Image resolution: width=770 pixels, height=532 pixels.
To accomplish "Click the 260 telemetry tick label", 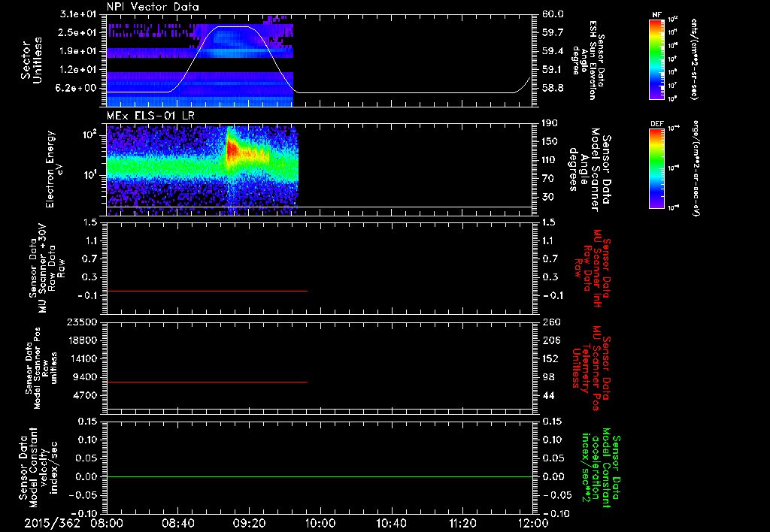I will point(550,322).
